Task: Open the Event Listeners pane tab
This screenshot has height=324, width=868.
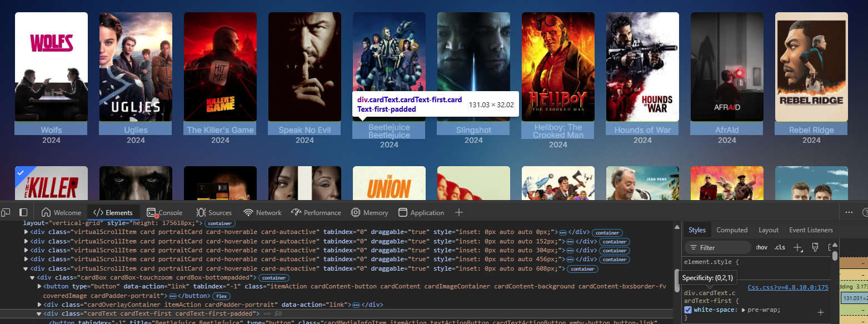Action: [811, 230]
